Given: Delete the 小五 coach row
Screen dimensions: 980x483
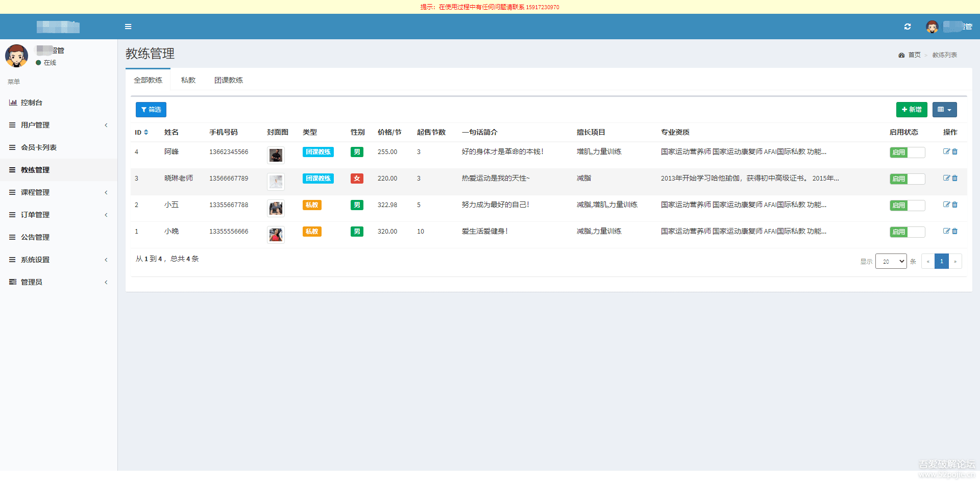Looking at the screenshot, I should 955,205.
